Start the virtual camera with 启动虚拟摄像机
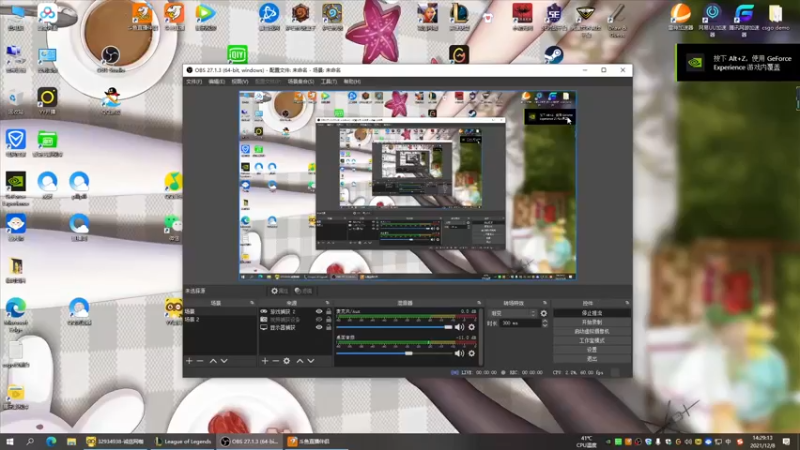 [592, 332]
